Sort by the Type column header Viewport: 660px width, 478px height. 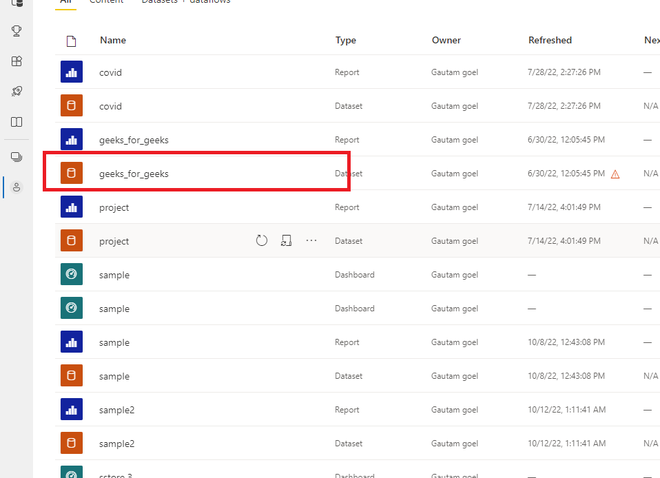point(346,40)
